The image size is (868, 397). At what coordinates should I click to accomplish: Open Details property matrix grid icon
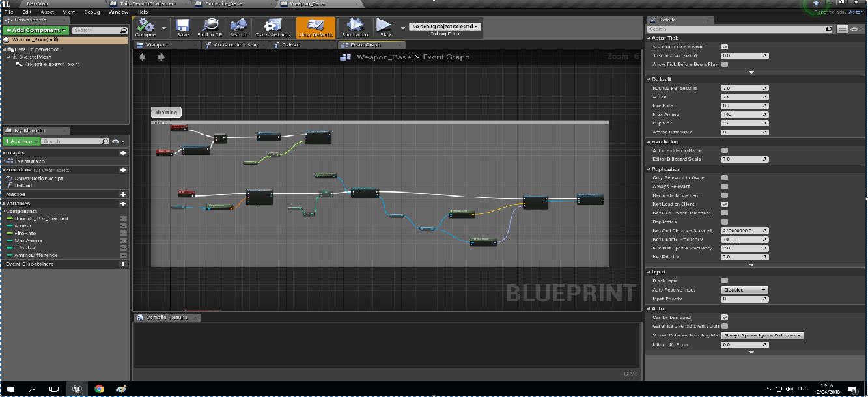coord(843,29)
